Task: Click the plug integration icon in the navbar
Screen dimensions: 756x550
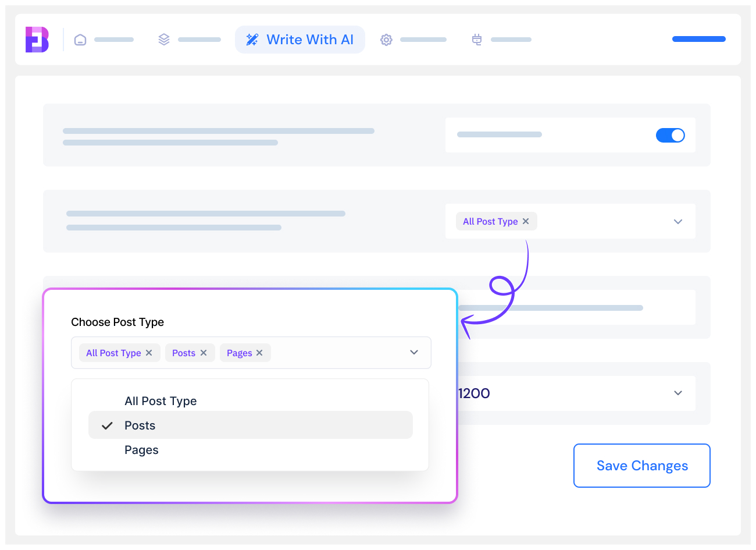Action: coord(477,39)
